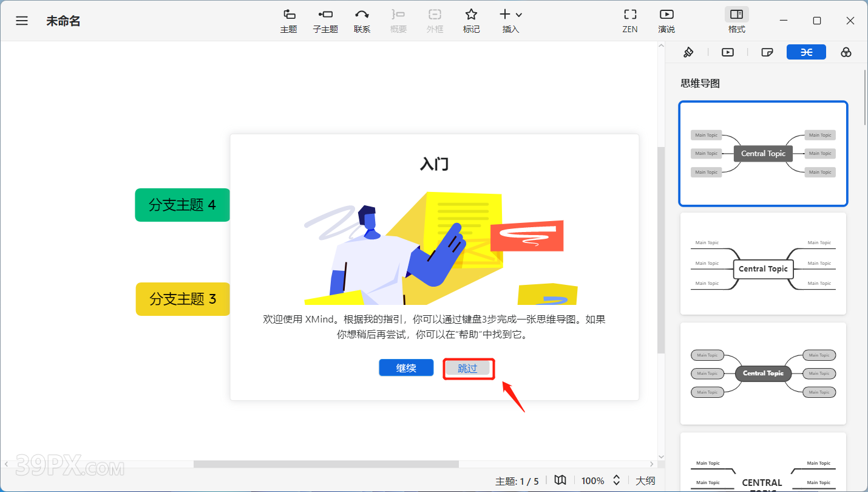Screen dimensions: 868x492
Task: Click the 主题: 1 / 5 topic counter
Action: click(x=517, y=481)
